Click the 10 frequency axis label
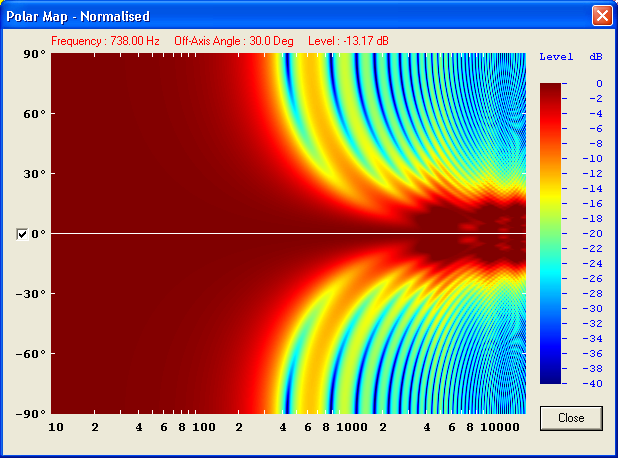The image size is (618, 458). point(56,427)
